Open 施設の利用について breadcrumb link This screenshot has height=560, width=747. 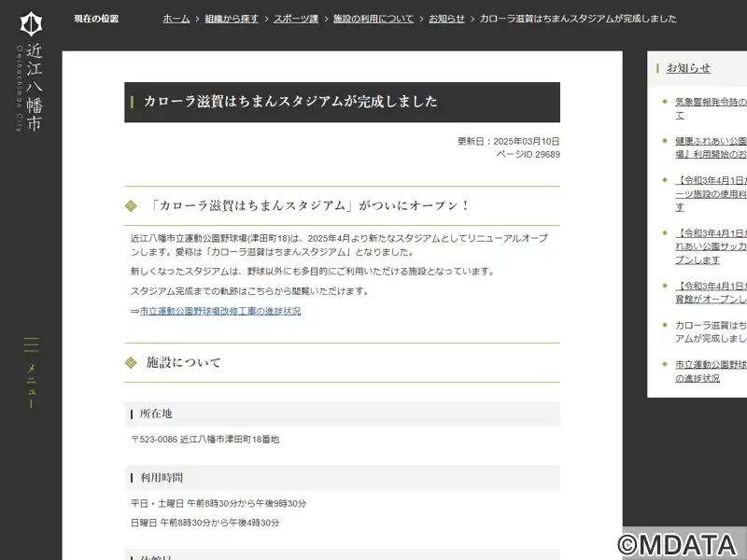(373, 19)
